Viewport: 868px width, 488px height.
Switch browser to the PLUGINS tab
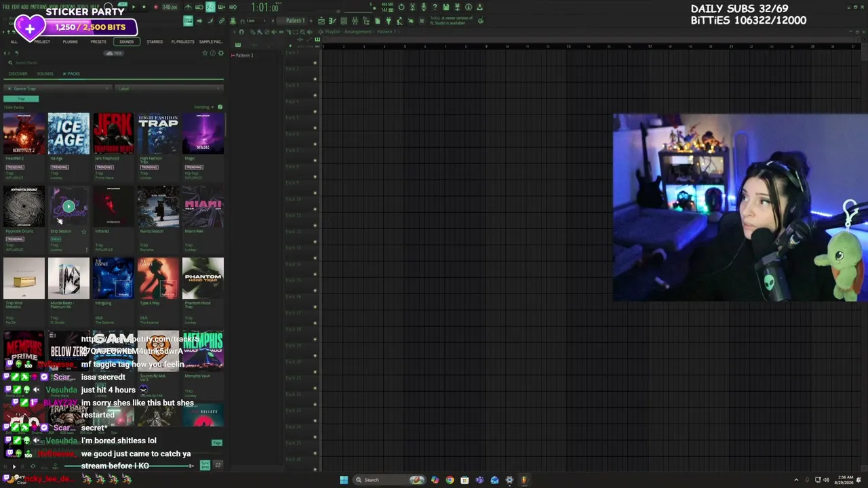coord(70,42)
